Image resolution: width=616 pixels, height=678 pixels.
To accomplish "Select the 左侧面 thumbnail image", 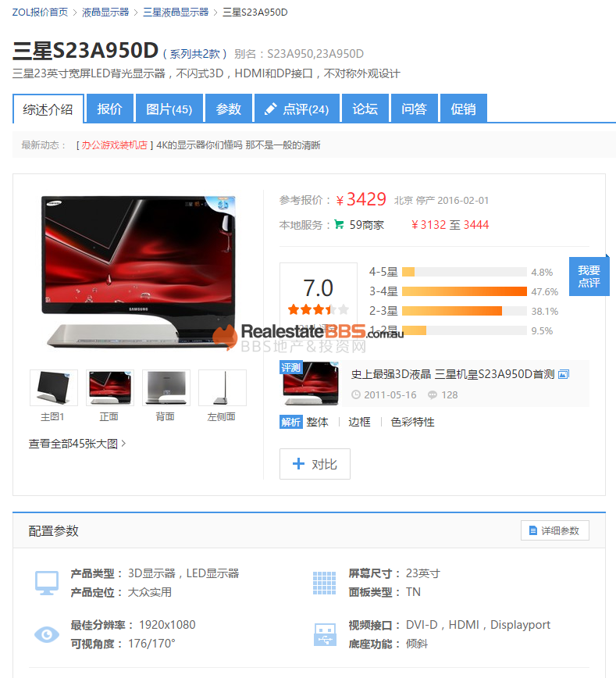I will 222,388.
